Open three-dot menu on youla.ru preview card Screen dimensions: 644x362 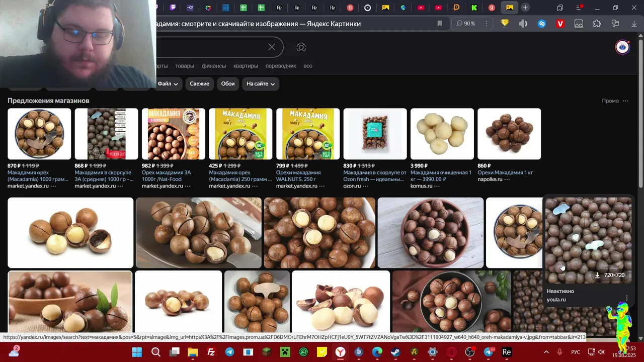coord(626,298)
